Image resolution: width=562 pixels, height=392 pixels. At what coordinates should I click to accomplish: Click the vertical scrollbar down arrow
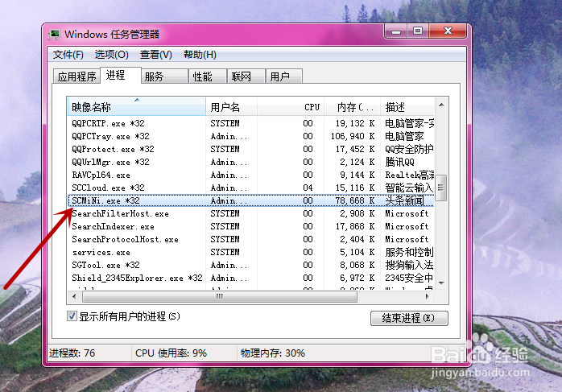click(x=441, y=283)
